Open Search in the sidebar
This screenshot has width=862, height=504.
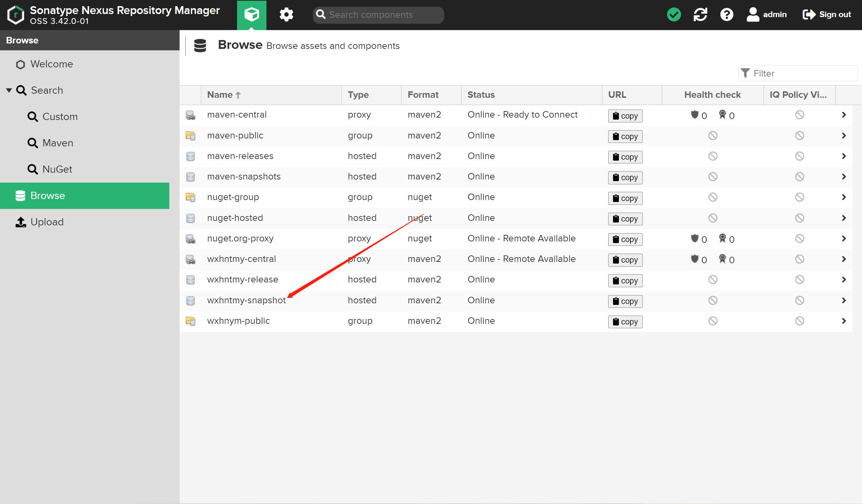(x=40, y=90)
